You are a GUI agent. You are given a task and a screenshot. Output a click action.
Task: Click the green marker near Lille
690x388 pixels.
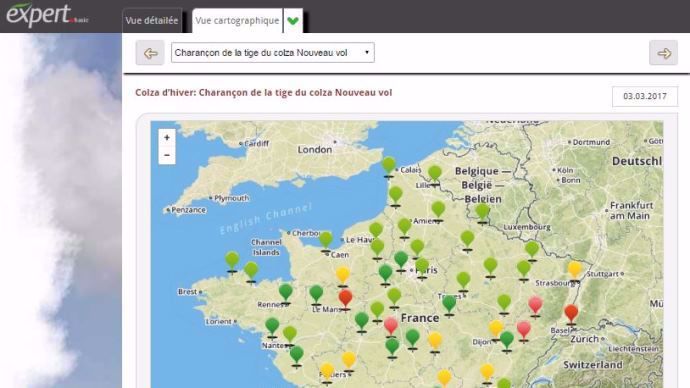pyautogui.click(x=435, y=175)
